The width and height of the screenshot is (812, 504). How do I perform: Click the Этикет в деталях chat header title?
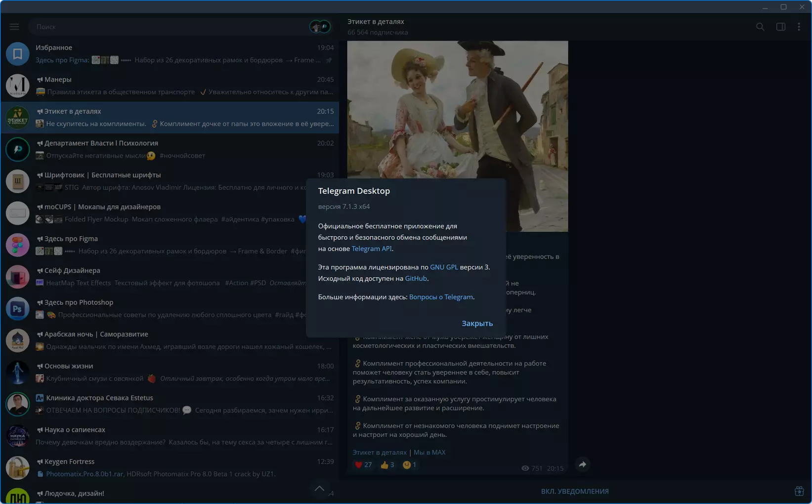[x=376, y=22]
